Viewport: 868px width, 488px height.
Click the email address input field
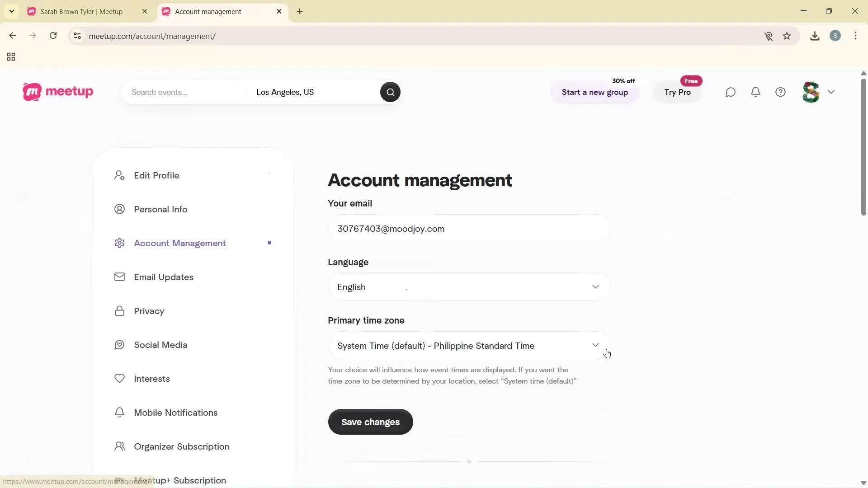pyautogui.click(x=468, y=228)
